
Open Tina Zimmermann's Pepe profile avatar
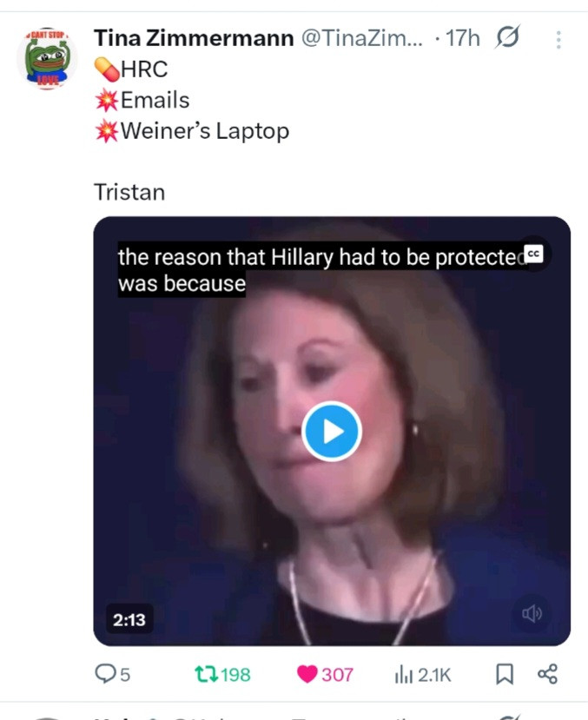[47, 58]
